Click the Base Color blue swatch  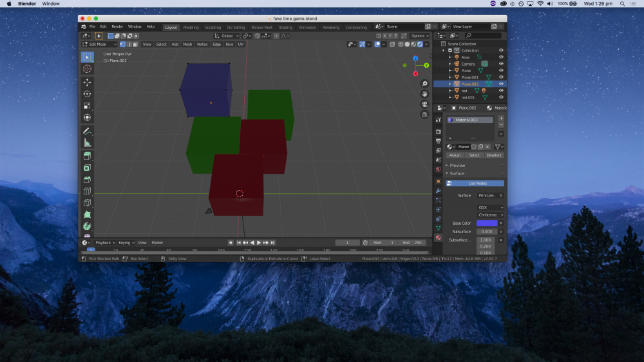coord(487,223)
